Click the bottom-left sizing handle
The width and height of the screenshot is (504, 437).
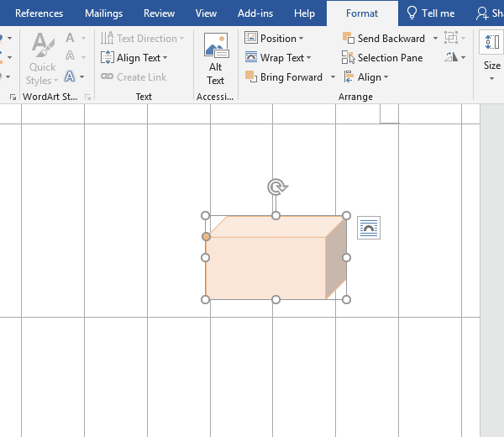pyautogui.click(x=206, y=300)
